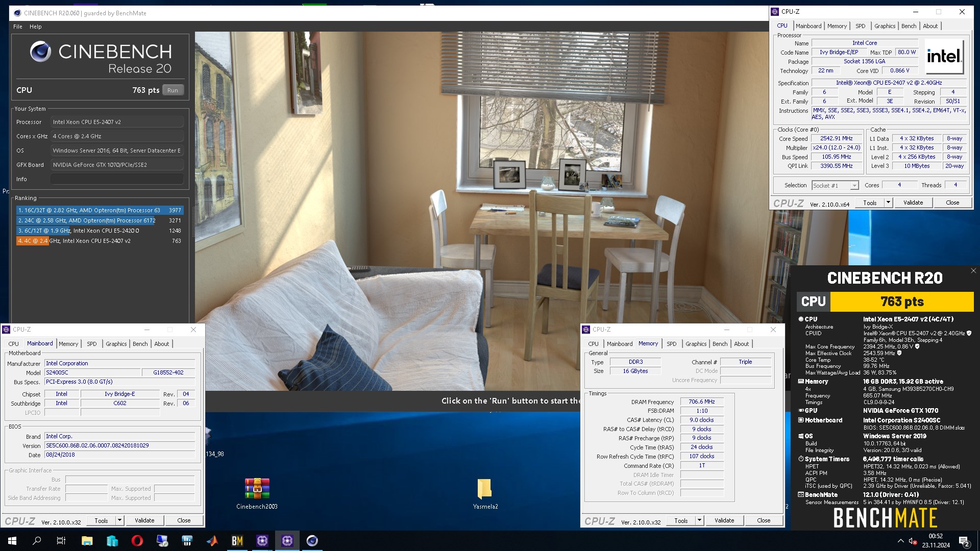Viewport: 980px width, 551px height.
Task: Open the BenchMate BM taskbar icon
Action: tap(237, 541)
